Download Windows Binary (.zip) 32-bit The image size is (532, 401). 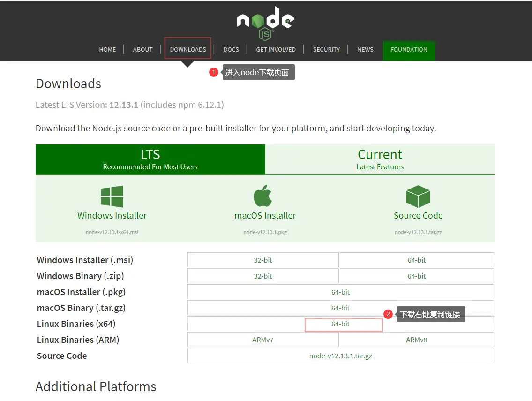tap(263, 276)
